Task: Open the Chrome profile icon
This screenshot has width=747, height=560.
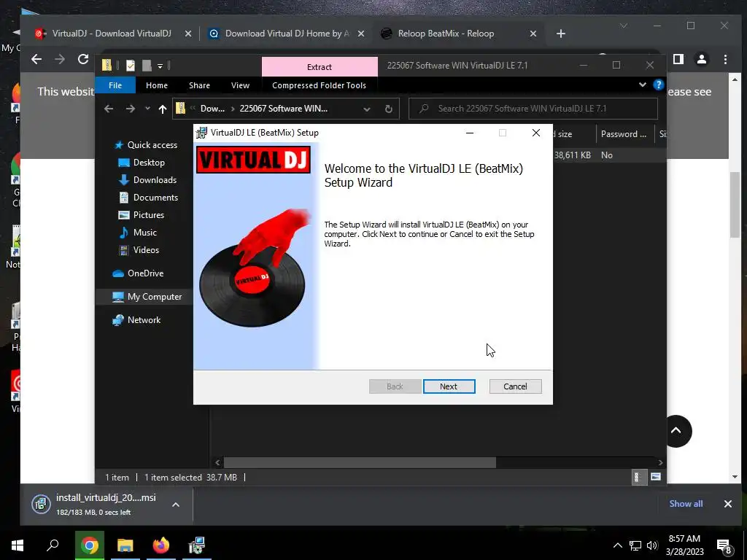Action: coord(702,59)
